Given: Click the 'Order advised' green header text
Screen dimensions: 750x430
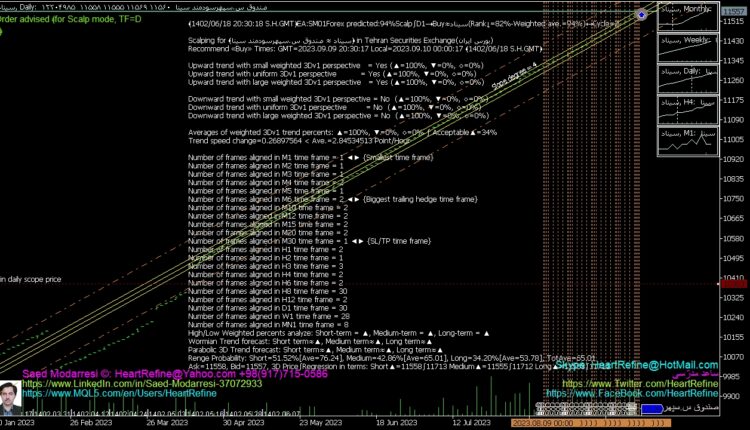Looking at the screenshot, I should pos(50,17).
